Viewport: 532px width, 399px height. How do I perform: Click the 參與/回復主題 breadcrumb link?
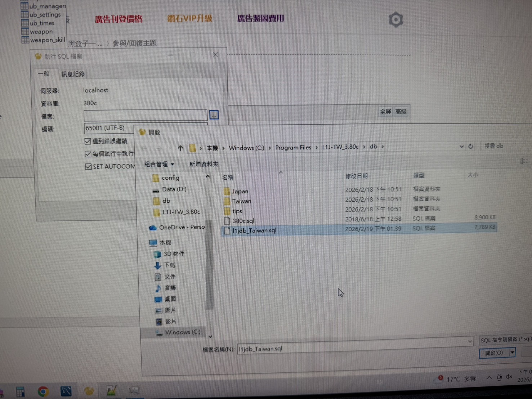(x=135, y=43)
